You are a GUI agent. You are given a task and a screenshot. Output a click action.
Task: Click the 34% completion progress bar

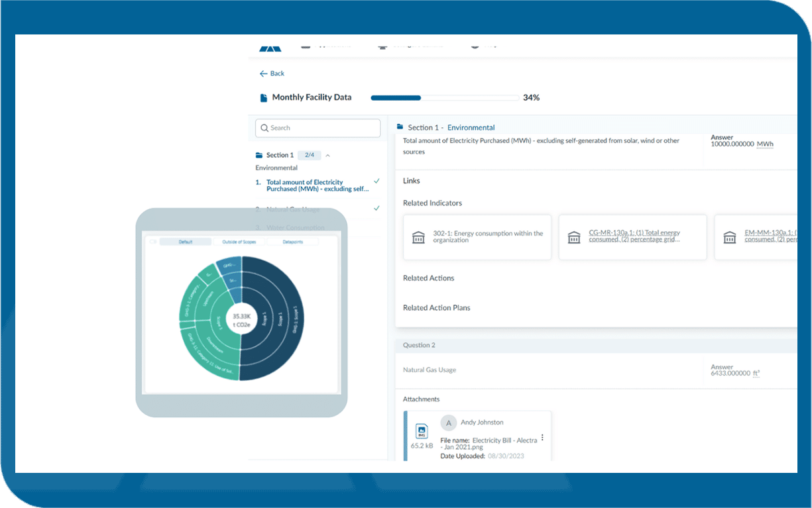444,98
